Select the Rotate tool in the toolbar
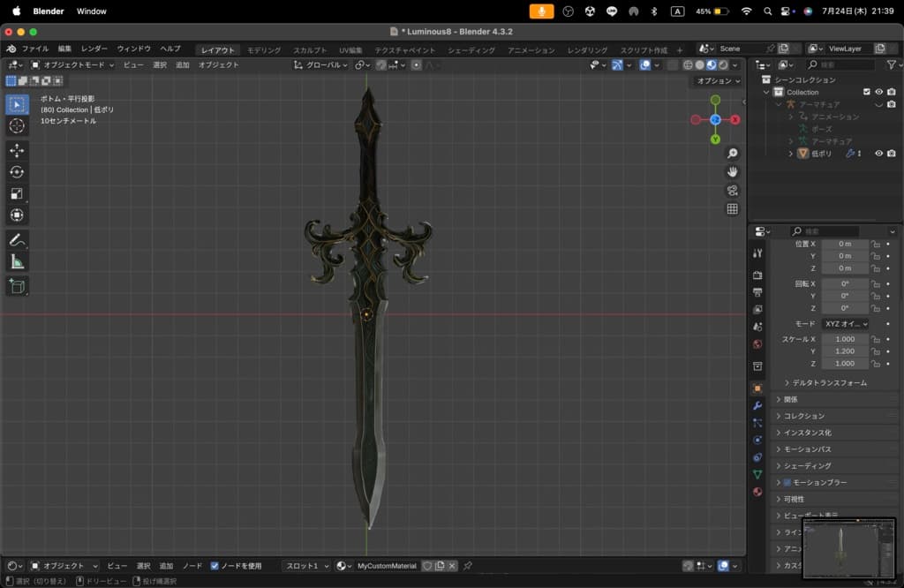The image size is (904, 588). pos(17,172)
